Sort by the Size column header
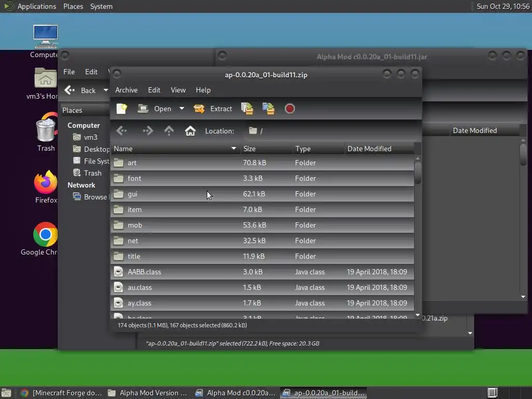Viewport: 532px width, 399px height. 267,149
